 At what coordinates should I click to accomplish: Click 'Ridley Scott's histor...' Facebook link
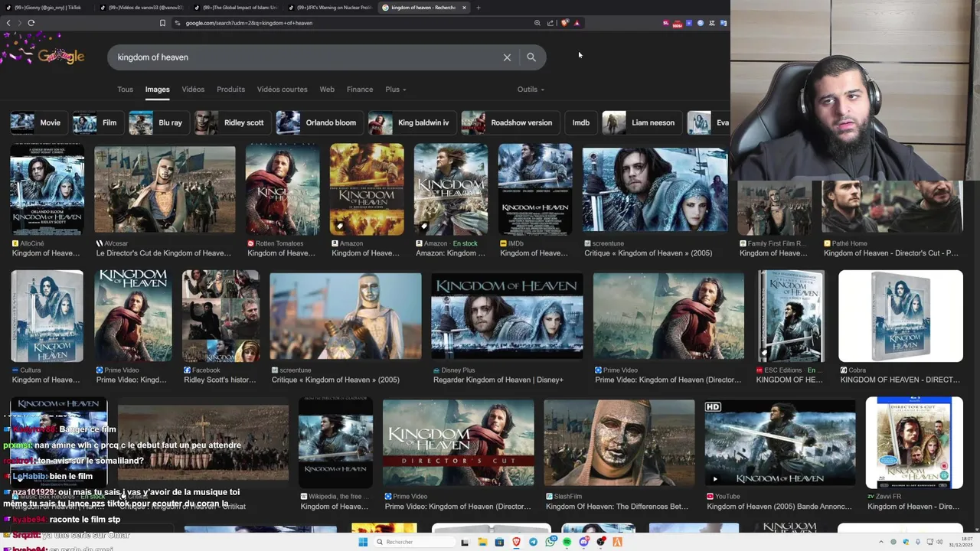[220, 380]
